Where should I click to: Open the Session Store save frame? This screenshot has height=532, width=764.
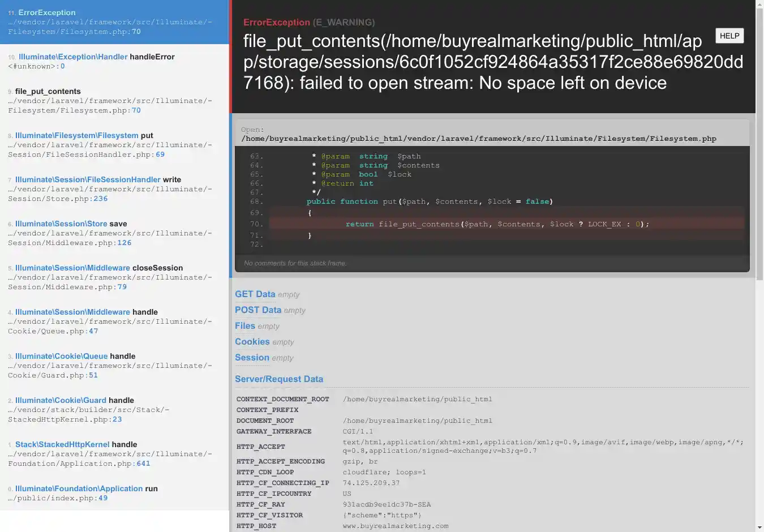[113, 233]
